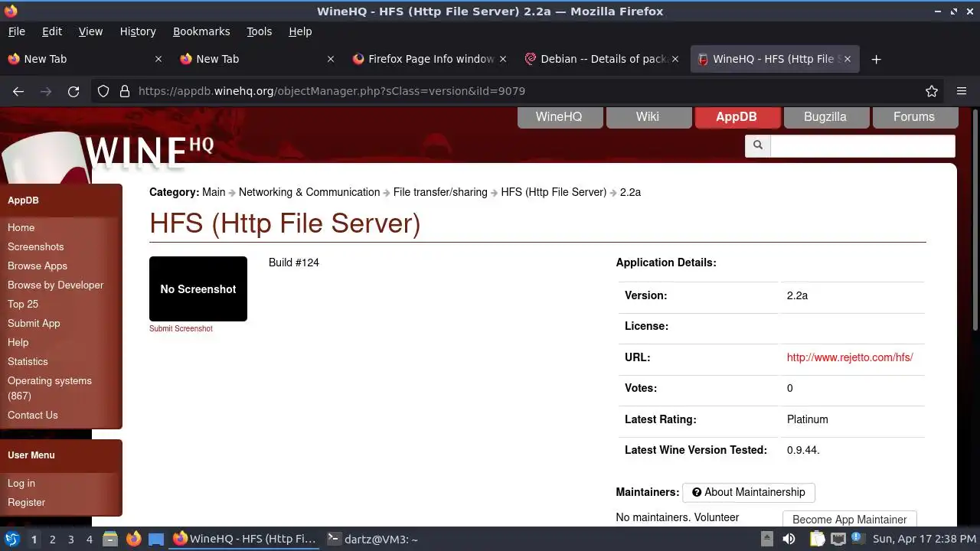The height and width of the screenshot is (551, 980).
Task: Open the Contact Us link
Action: [33, 415]
